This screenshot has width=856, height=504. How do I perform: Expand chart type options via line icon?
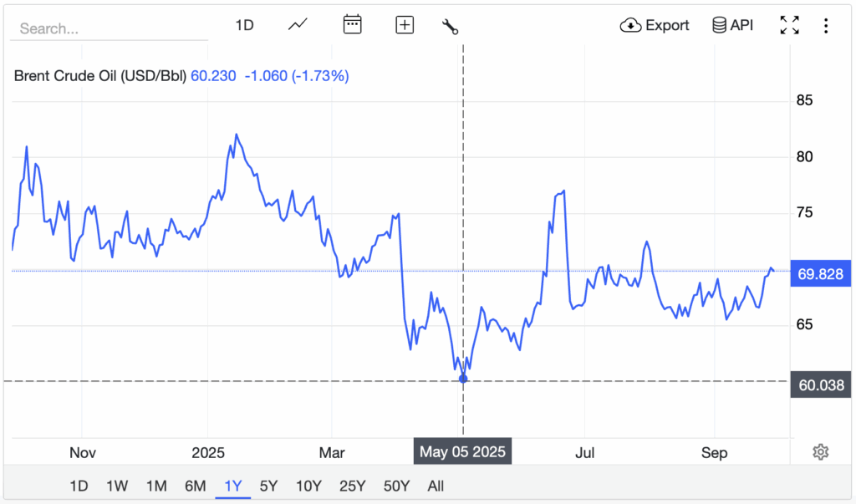coord(298,24)
